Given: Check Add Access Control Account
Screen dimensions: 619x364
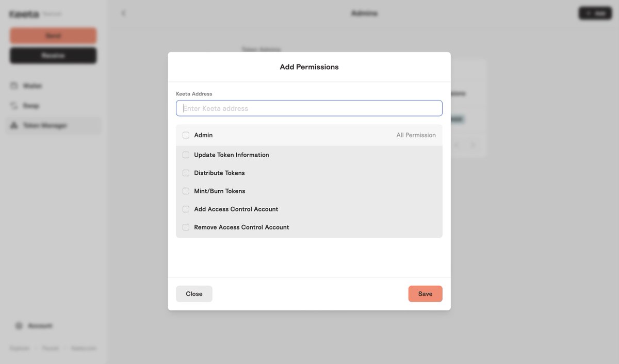Looking at the screenshot, I should [x=186, y=209].
